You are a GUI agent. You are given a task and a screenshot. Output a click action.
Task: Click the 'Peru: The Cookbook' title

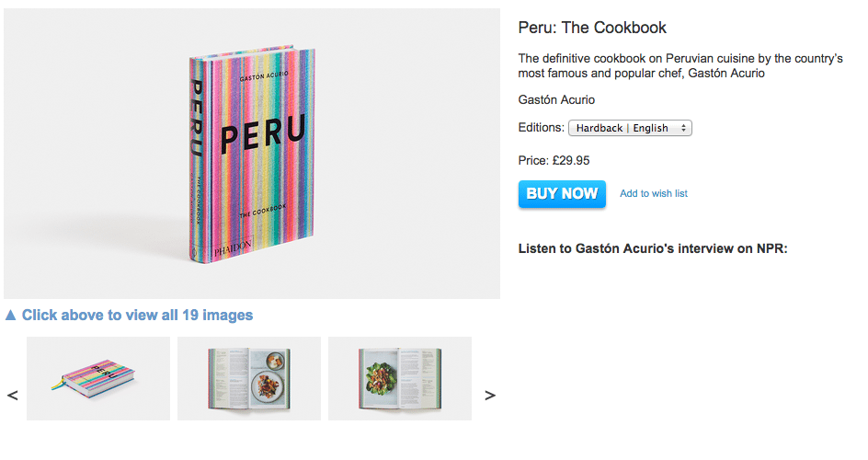[592, 28]
